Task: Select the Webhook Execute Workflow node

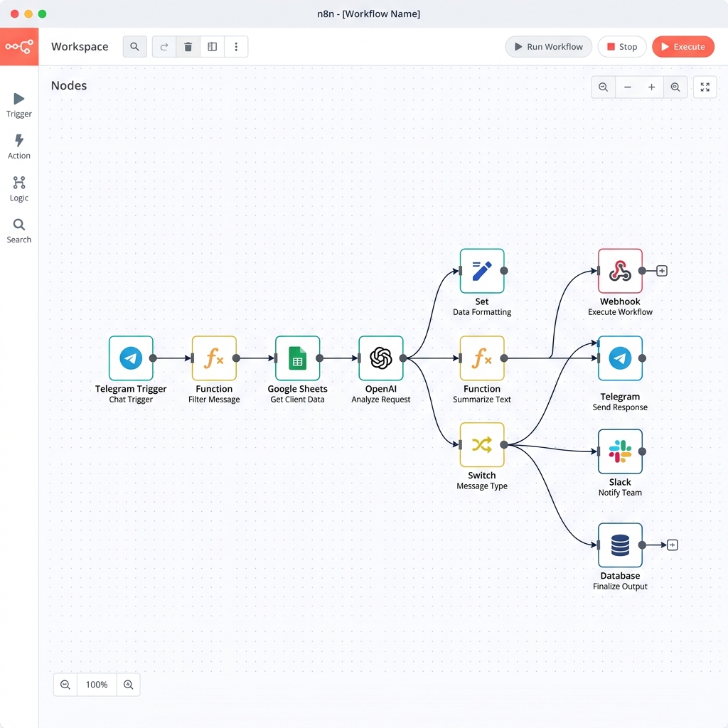Action: pos(620,271)
